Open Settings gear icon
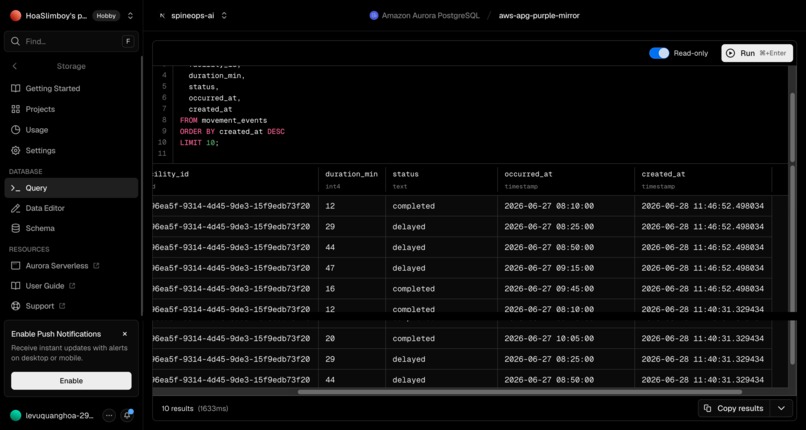Image resolution: width=806 pixels, height=430 pixels. tap(16, 151)
